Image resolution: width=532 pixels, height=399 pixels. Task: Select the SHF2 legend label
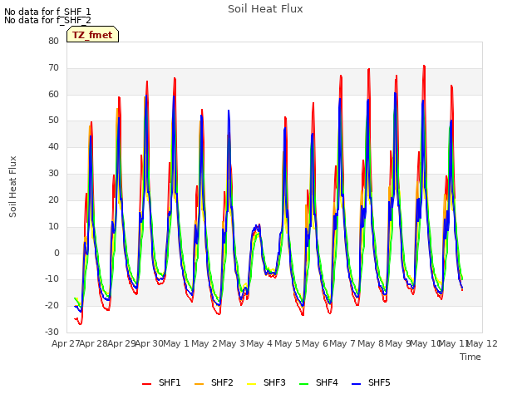(x=222, y=382)
